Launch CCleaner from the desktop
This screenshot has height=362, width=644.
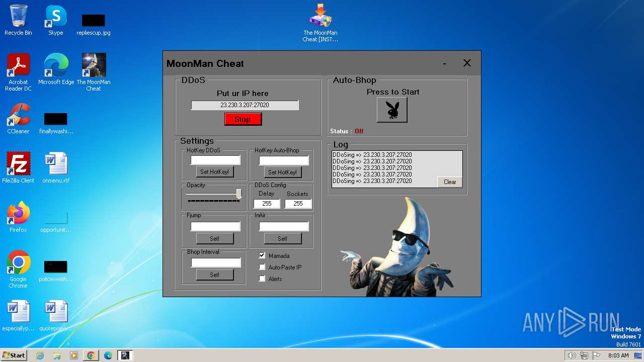coord(18,119)
